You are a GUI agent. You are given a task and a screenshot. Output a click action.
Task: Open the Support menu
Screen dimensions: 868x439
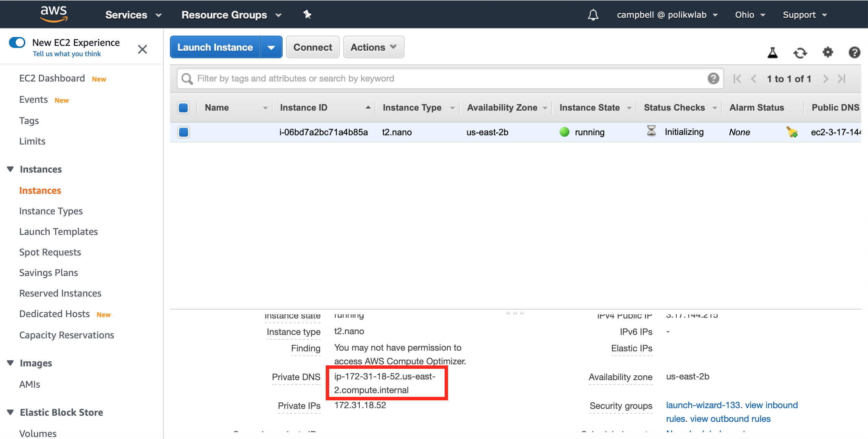coord(805,15)
